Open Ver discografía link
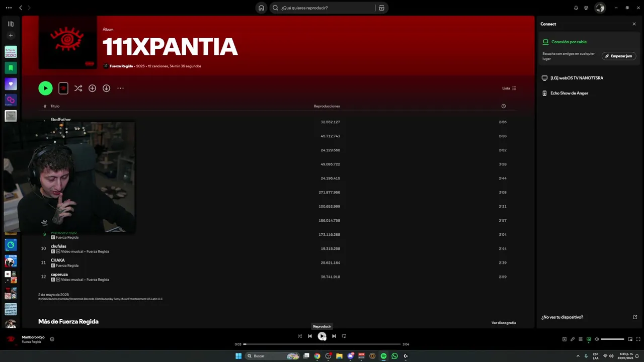Viewport: 644px width, 362px height. (504, 323)
